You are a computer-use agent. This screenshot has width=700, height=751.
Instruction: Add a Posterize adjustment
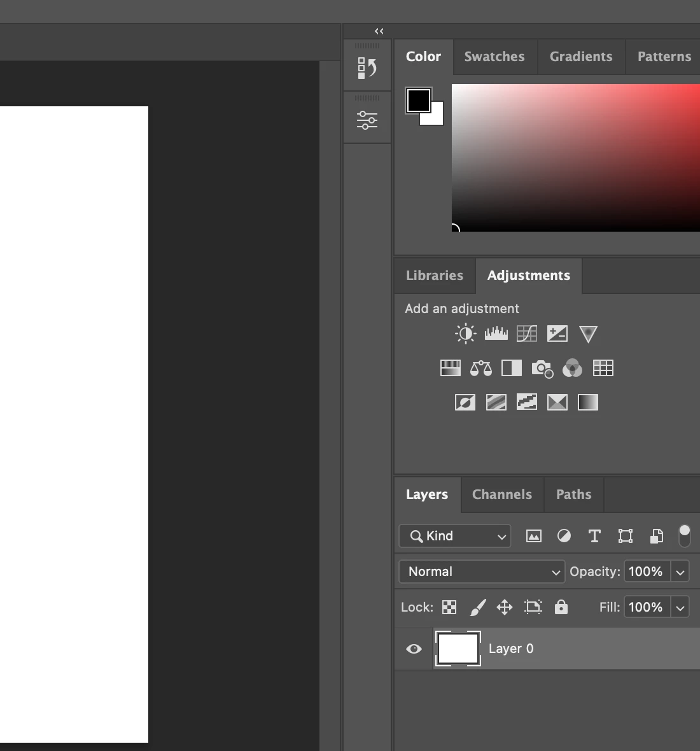pyautogui.click(x=496, y=402)
